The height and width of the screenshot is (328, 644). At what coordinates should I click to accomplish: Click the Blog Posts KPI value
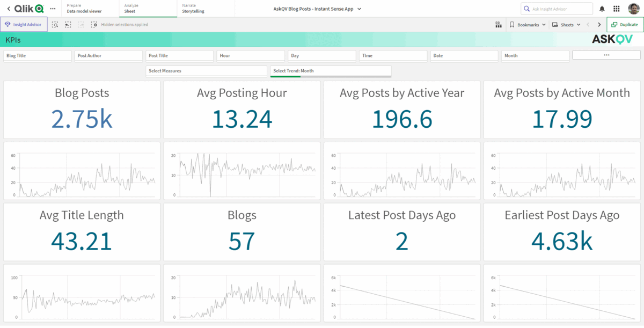(x=82, y=119)
